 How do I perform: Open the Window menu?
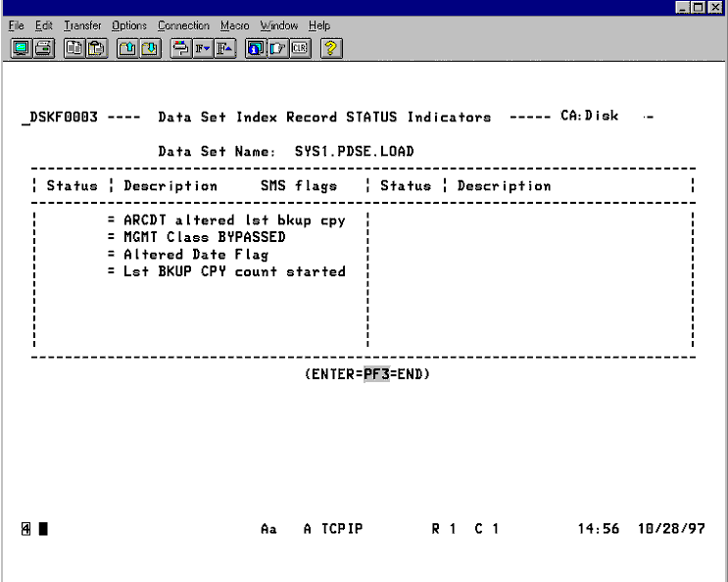[x=278, y=25]
